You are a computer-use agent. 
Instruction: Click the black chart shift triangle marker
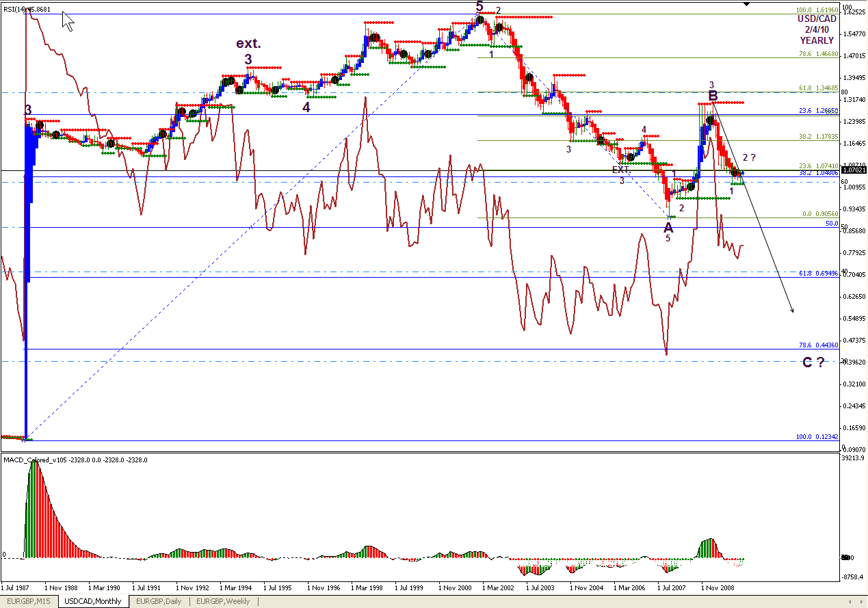tap(747, 4)
